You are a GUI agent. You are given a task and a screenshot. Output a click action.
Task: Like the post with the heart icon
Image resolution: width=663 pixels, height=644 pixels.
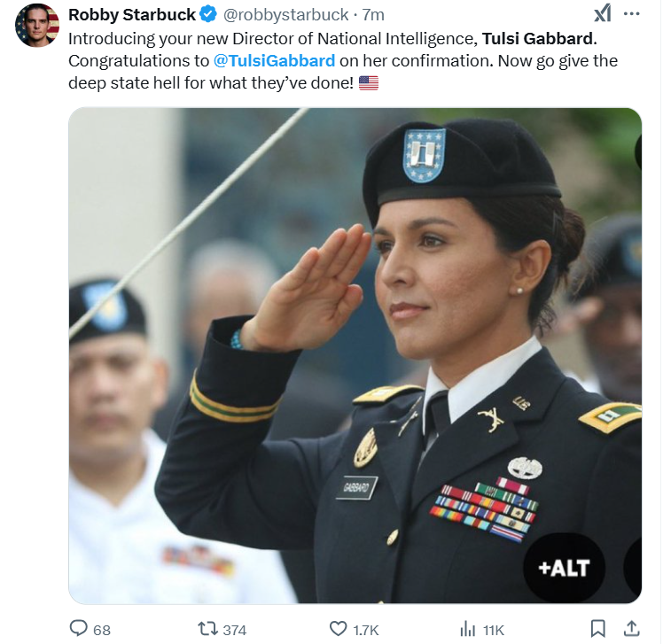(338, 629)
